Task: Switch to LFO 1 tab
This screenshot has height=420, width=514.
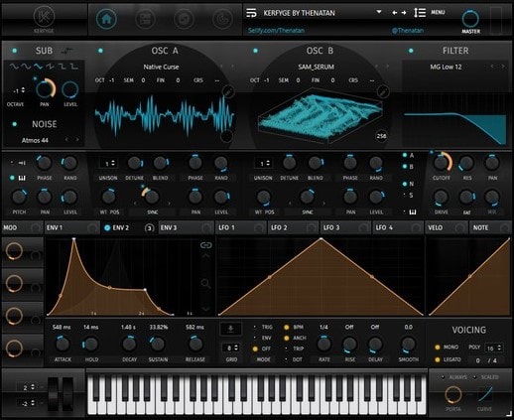Action: pyautogui.click(x=241, y=227)
